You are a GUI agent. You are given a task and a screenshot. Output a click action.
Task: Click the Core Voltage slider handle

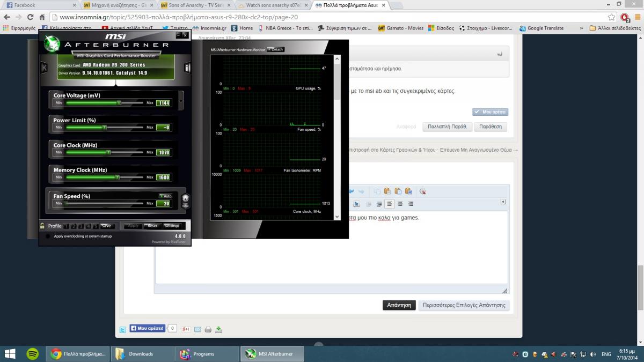point(119,102)
